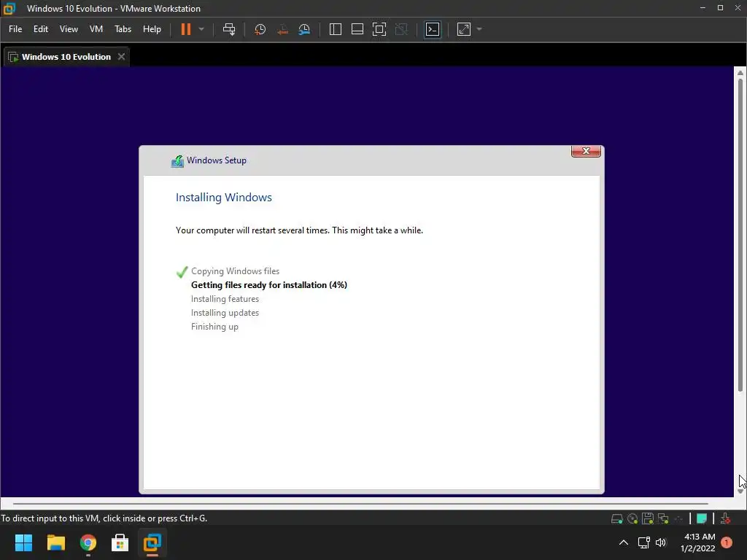Click the vertical scrollbar of the VM view

pos(740,236)
